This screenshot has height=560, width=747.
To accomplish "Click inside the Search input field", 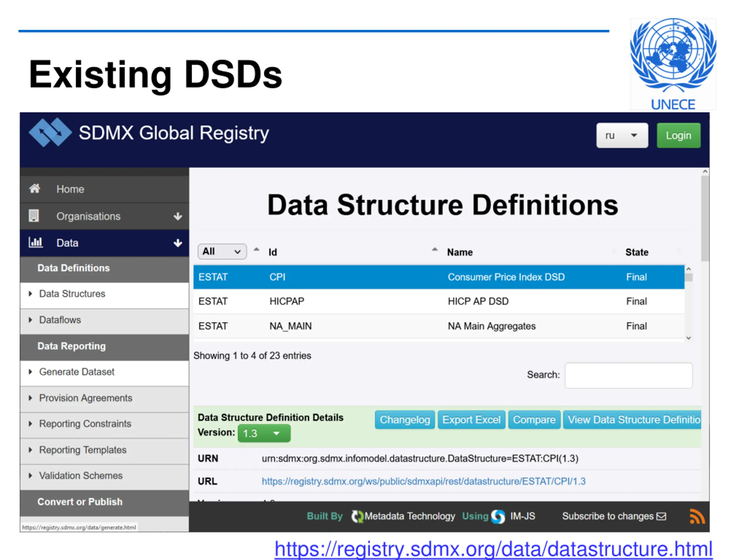I will [629, 375].
